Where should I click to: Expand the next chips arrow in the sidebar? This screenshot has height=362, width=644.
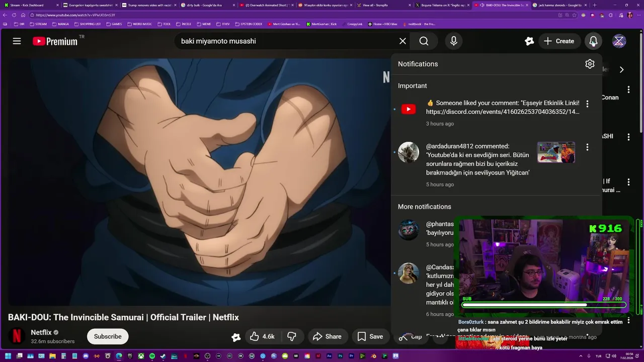coord(621,70)
